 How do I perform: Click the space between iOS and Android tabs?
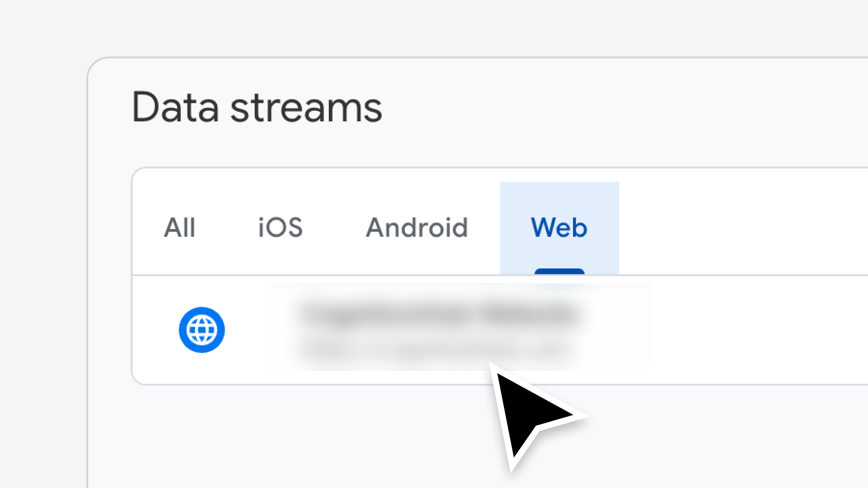[334, 228]
